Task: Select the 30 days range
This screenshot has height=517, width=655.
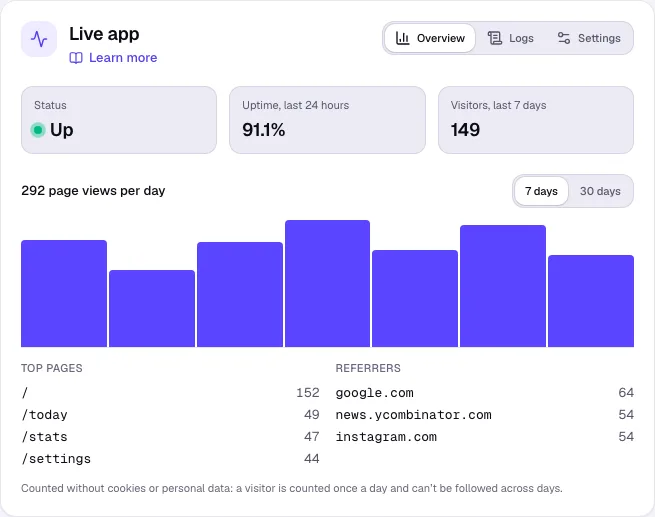Action: pos(600,191)
